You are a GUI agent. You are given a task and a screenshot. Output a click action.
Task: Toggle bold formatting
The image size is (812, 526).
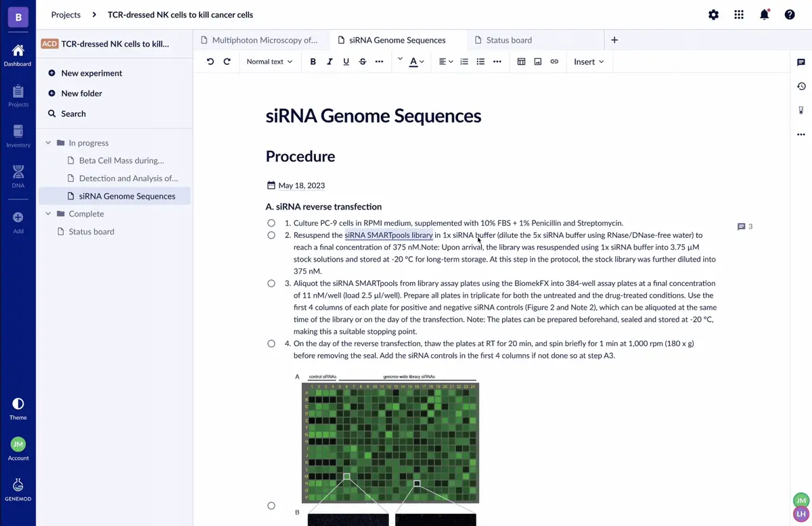pyautogui.click(x=313, y=62)
